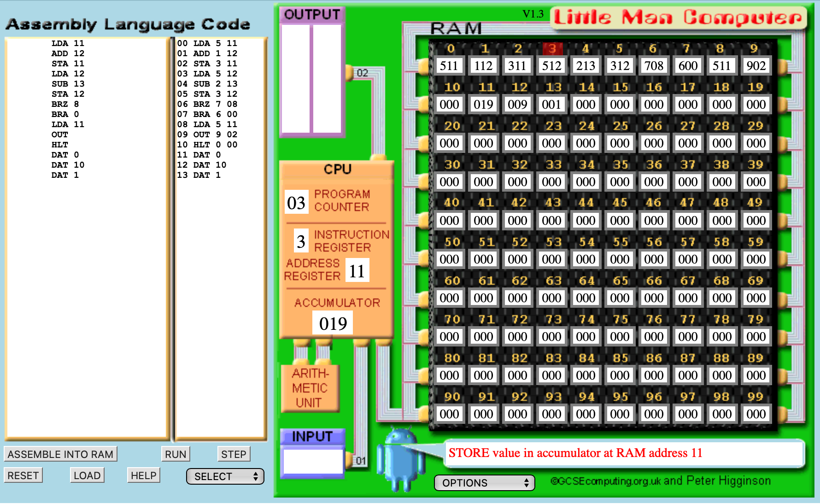Click the INPUT box field

(313, 461)
